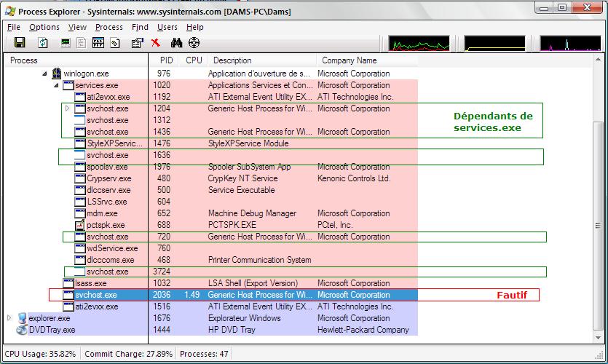Image resolution: width=608 pixels, height=364 pixels.
Task: Sort by the CPU column header
Action: pos(193,60)
